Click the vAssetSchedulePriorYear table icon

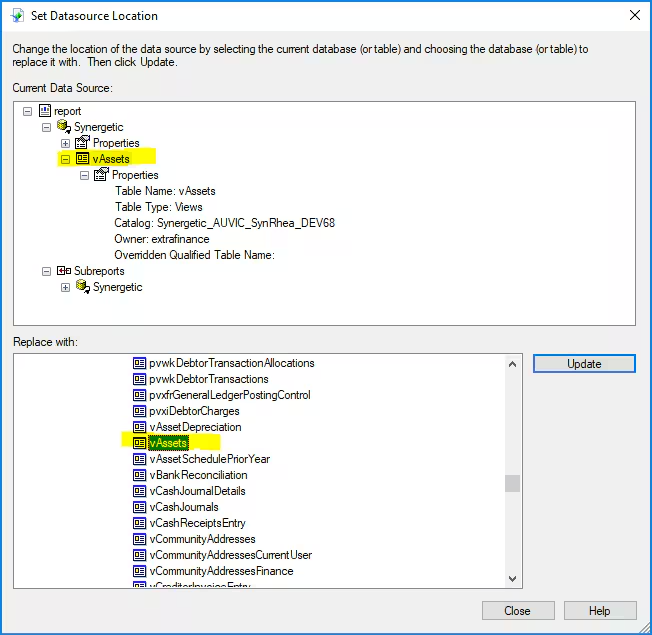139,459
